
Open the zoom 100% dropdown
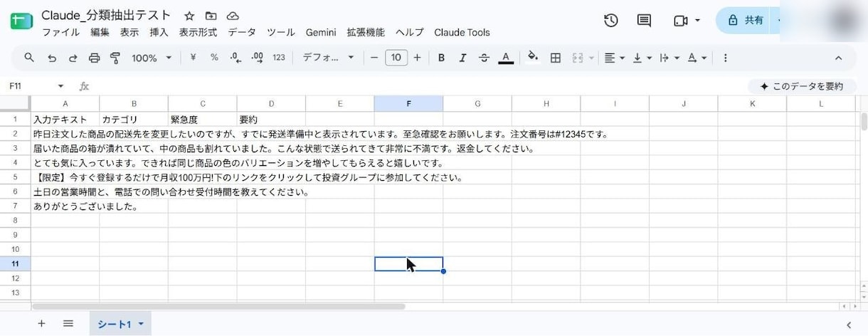152,58
